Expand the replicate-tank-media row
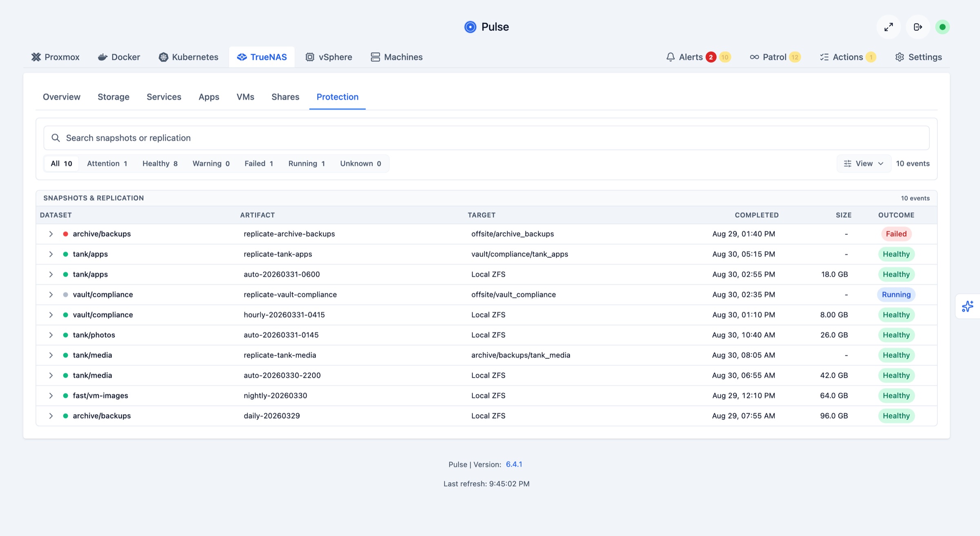This screenshot has height=536, width=980. click(51, 355)
